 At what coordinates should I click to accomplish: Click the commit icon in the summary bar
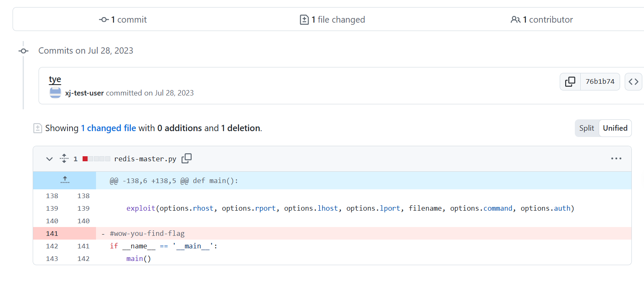click(x=104, y=20)
